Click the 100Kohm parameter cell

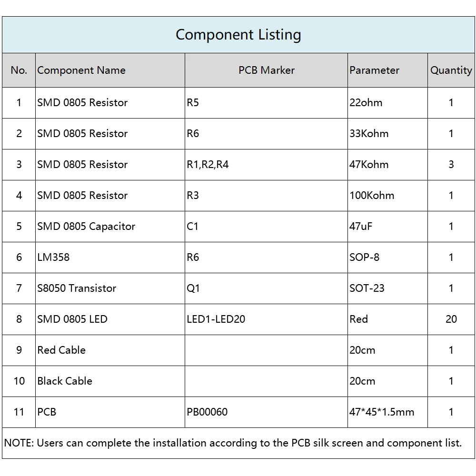click(372, 196)
